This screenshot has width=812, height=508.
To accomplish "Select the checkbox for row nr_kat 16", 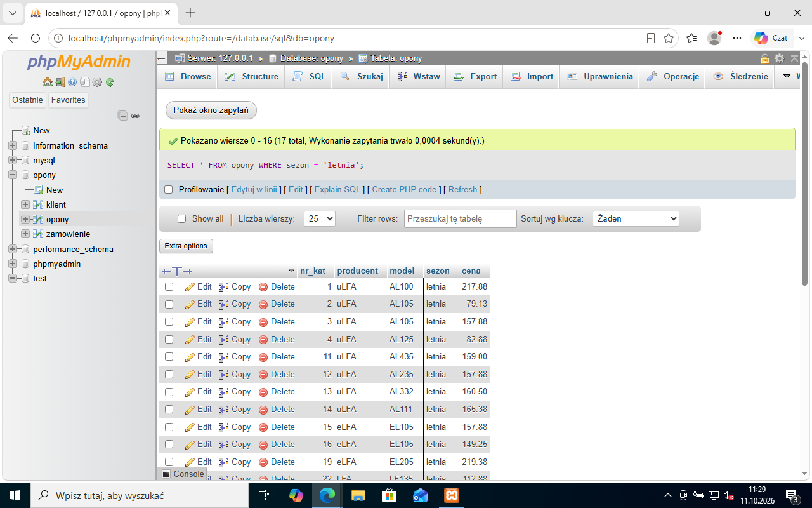I will pyautogui.click(x=169, y=444).
